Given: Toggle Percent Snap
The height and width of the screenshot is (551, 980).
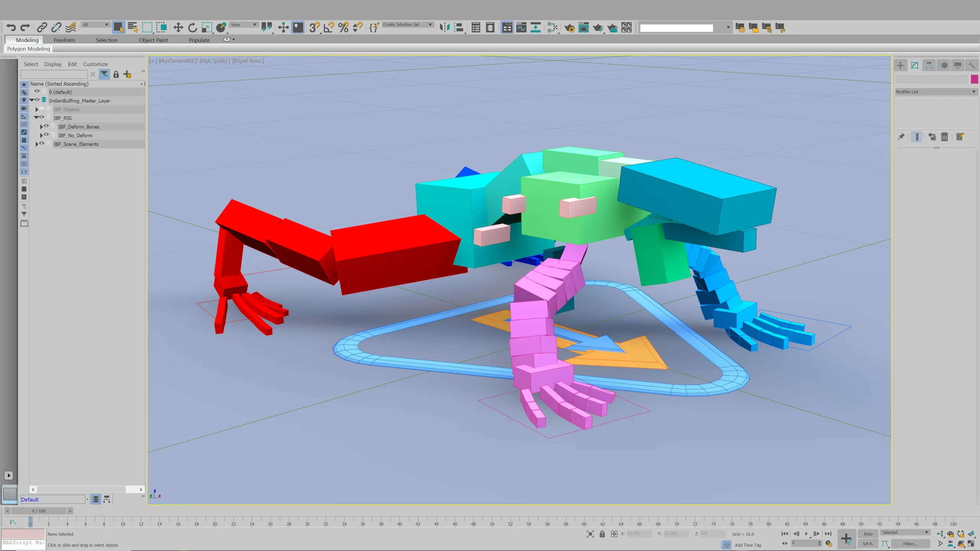Looking at the screenshot, I should pyautogui.click(x=343, y=27).
